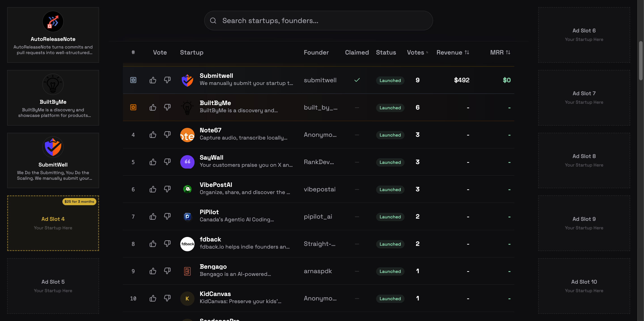Viewport: 644px width, 321px height.
Task: Click the orange featured star badge on BuiltByMe row
Action: 133,108
